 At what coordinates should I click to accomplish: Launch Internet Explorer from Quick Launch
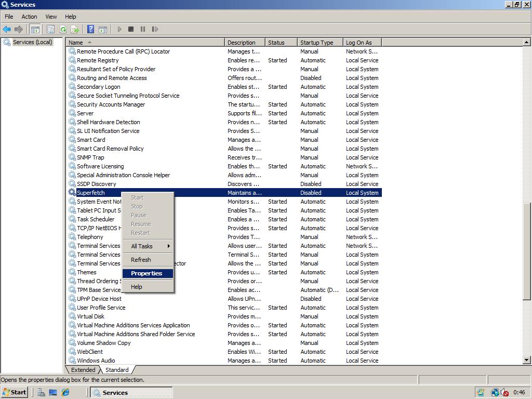(x=65, y=392)
